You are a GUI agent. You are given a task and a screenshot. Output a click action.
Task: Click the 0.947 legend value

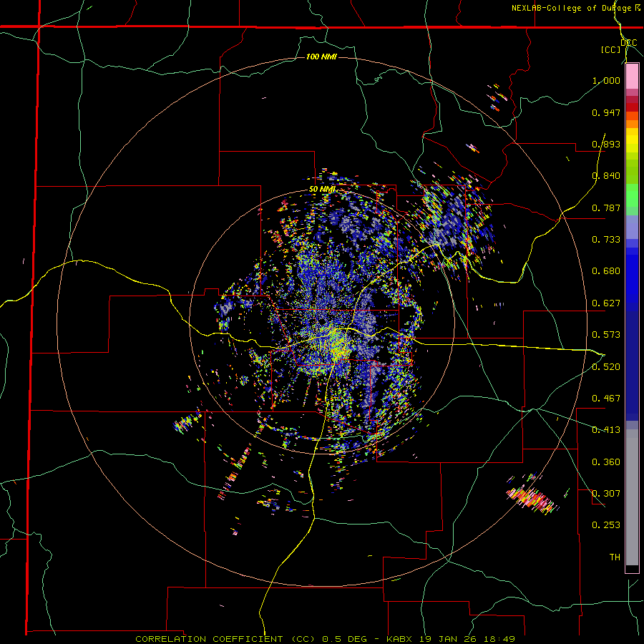coord(606,112)
